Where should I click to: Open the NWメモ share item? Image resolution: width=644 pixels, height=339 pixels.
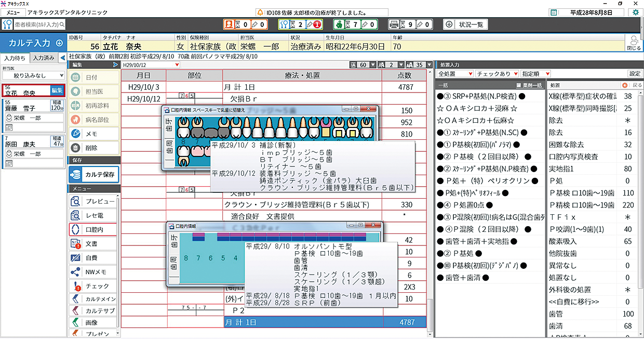click(x=94, y=271)
